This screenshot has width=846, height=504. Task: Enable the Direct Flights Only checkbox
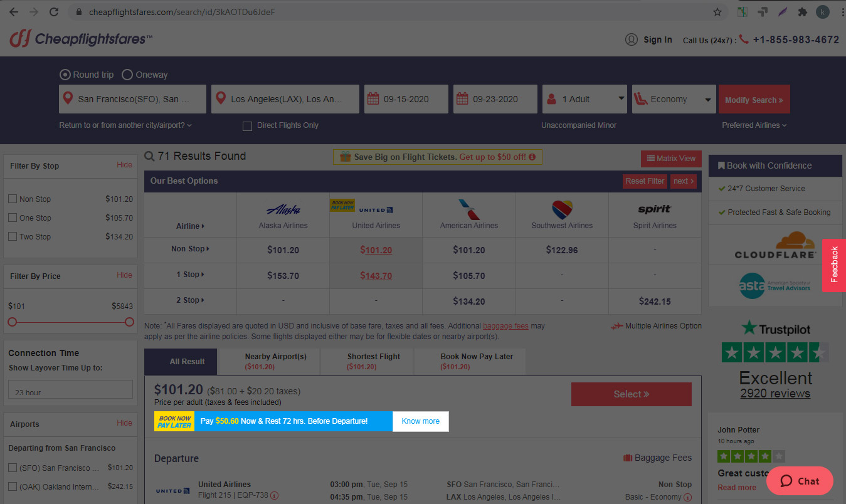click(x=247, y=125)
